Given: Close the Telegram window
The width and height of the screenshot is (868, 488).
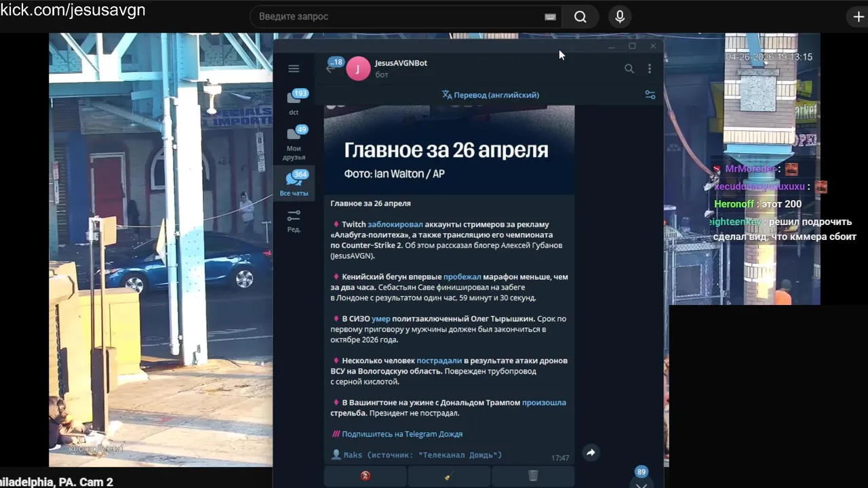Looking at the screenshot, I should (653, 46).
